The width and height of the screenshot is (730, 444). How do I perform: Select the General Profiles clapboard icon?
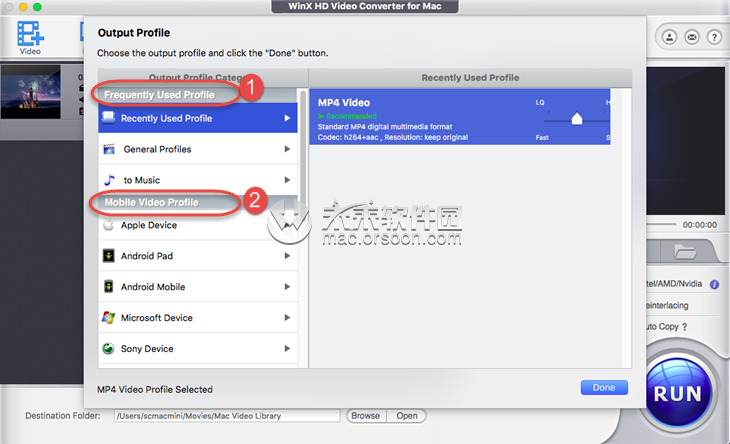[x=109, y=149]
